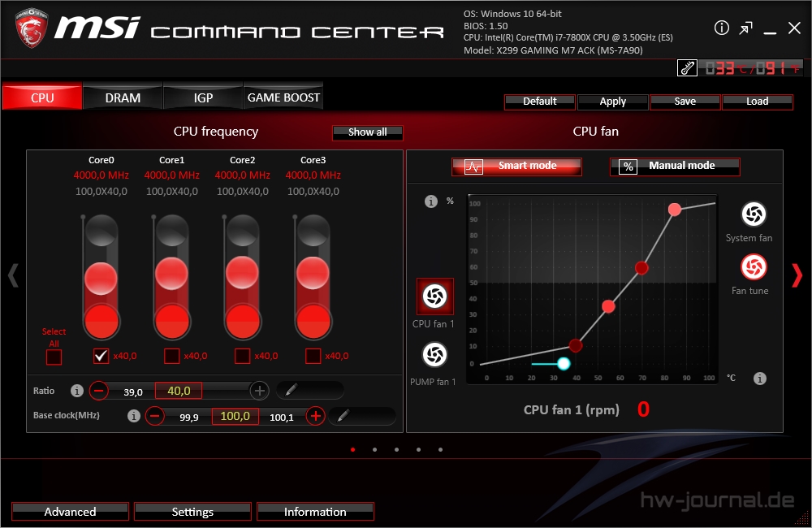This screenshot has height=528, width=812.
Task: Click the fan curve point near 55°C
Action: pos(608,307)
